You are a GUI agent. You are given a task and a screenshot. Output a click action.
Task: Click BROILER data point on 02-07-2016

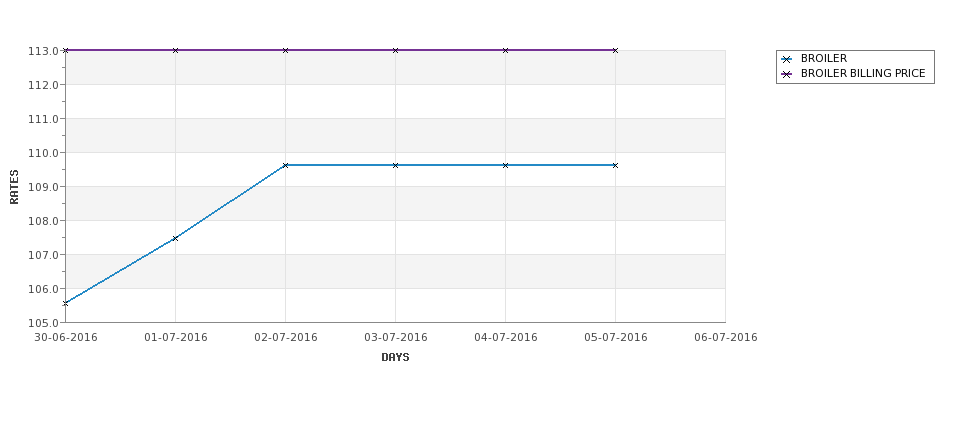pyautogui.click(x=285, y=165)
